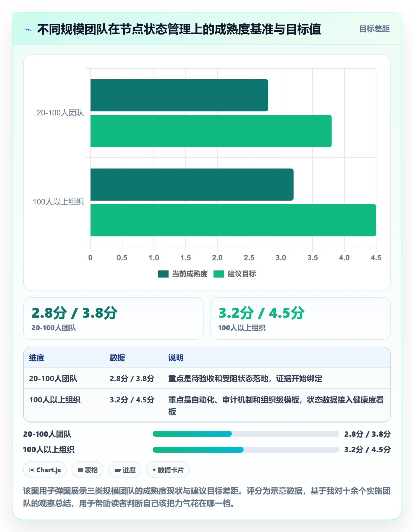Screen dimensions: 414x532
Task: Select the 进度 chip
Action: point(125,470)
